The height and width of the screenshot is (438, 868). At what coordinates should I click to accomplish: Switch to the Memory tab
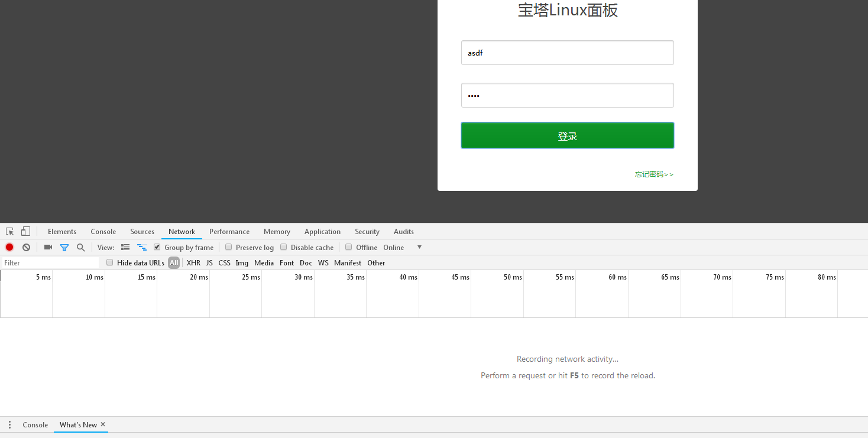pyautogui.click(x=277, y=232)
